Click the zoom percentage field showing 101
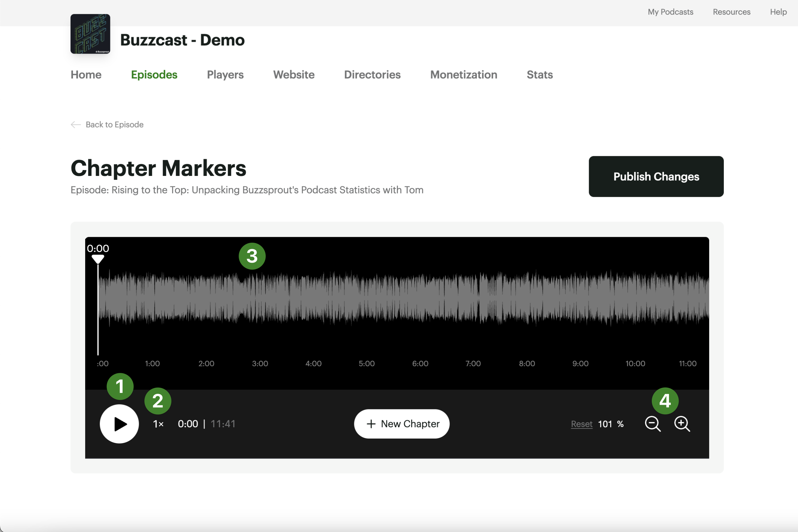The image size is (798, 532). coord(605,424)
